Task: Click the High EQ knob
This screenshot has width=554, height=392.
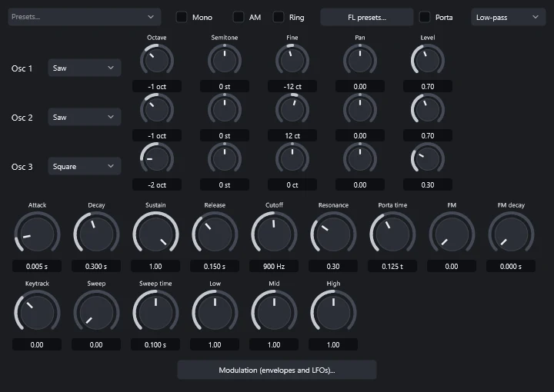Action: (333, 313)
